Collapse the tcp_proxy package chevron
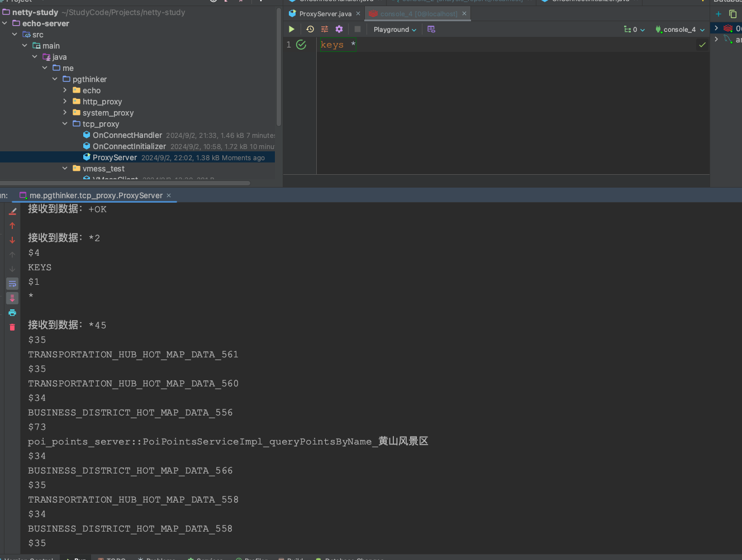This screenshot has width=742, height=560. (65, 123)
